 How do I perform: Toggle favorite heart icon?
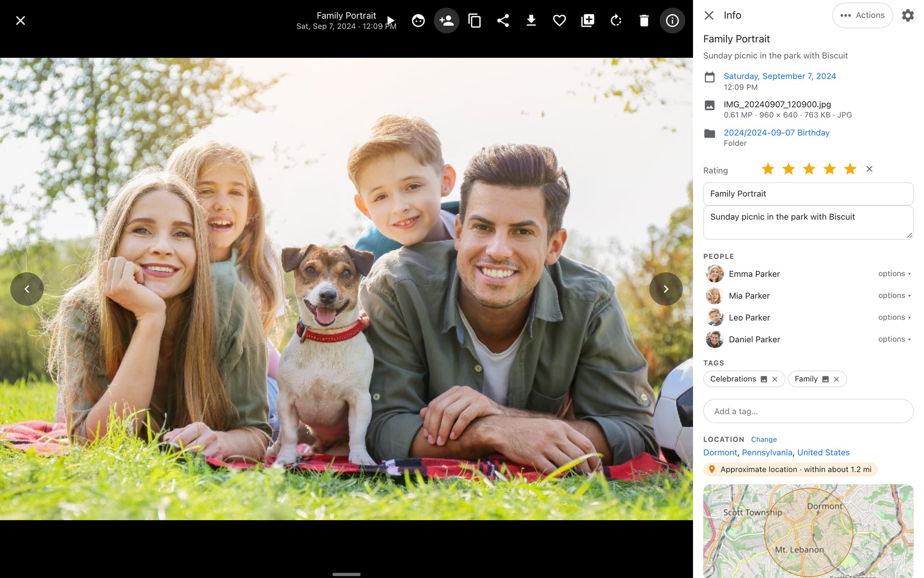click(559, 20)
